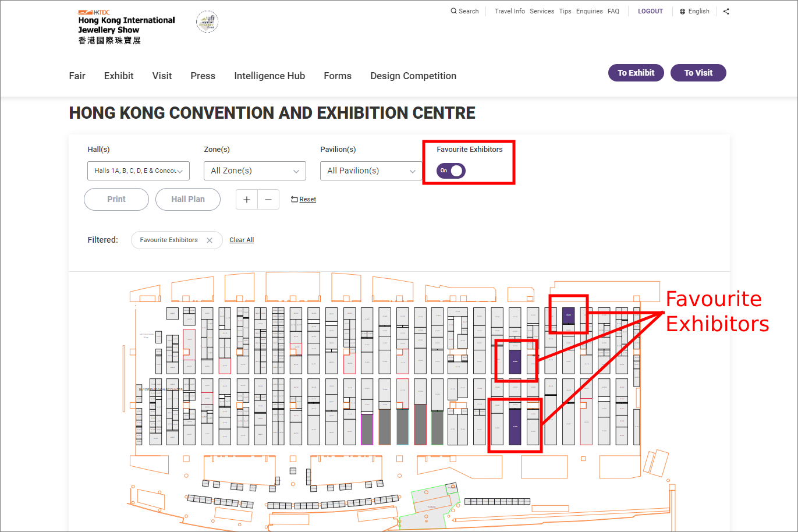Open the Intelligence Hub menu
The height and width of the screenshot is (532, 798).
[269, 76]
